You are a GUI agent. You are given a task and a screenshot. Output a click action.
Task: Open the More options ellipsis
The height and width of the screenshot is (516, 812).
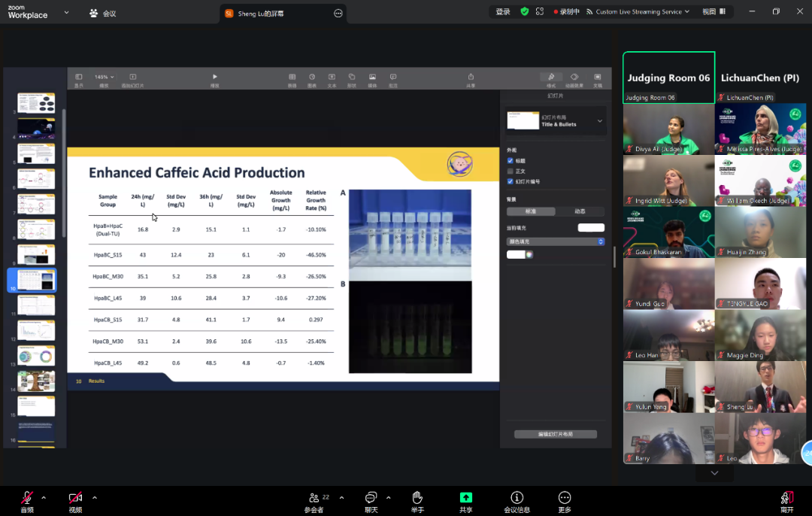coord(565,498)
